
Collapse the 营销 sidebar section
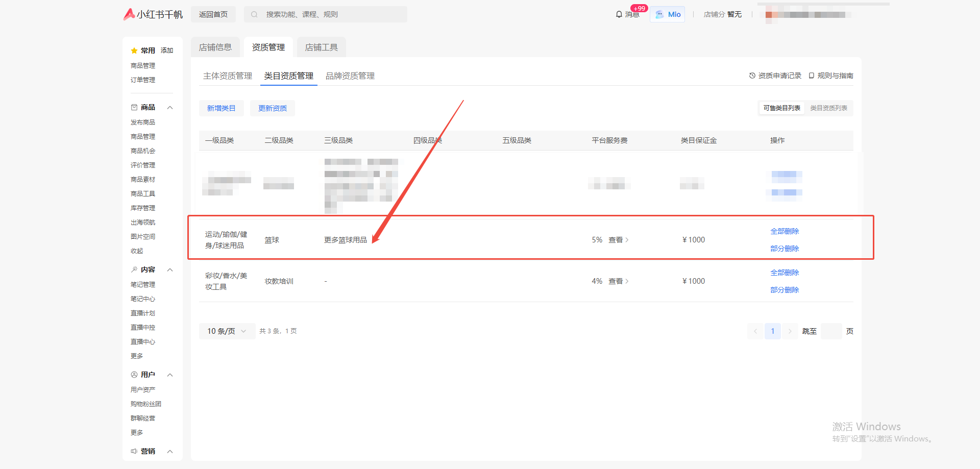click(170, 451)
